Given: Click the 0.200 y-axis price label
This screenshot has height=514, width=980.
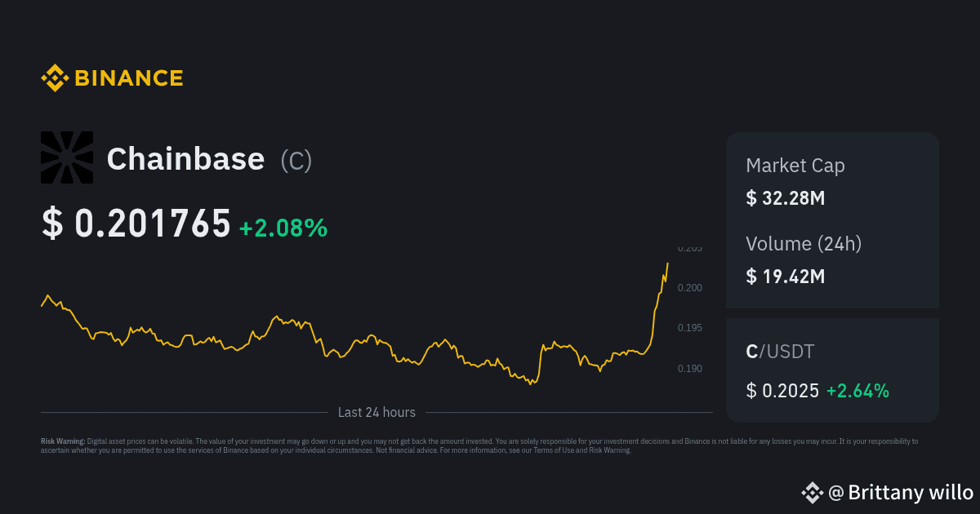Looking at the screenshot, I should point(689,288).
